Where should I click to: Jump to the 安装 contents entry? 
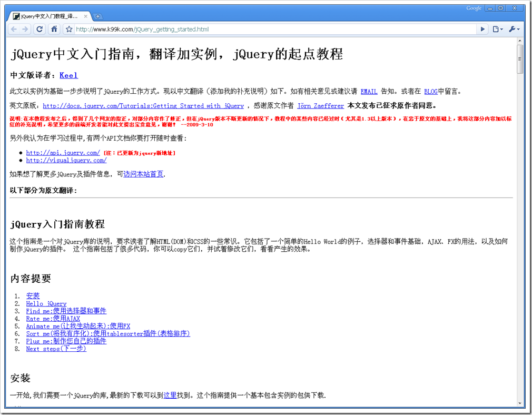pyautogui.click(x=33, y=296)
